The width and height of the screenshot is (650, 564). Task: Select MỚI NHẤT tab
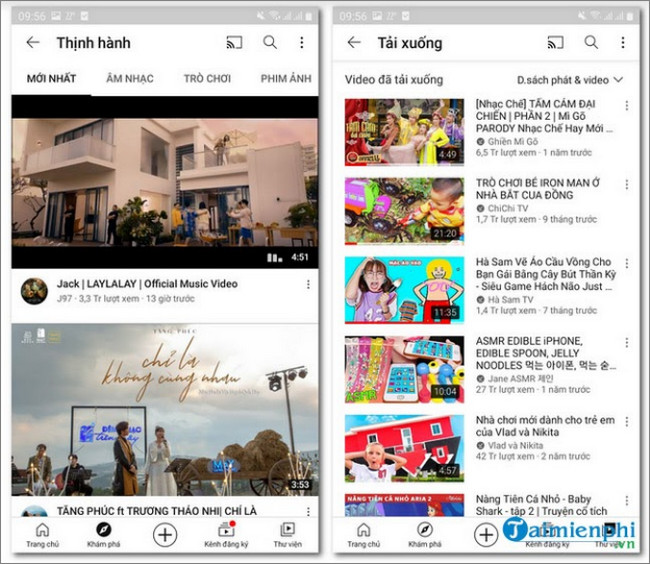click(51, 78)
